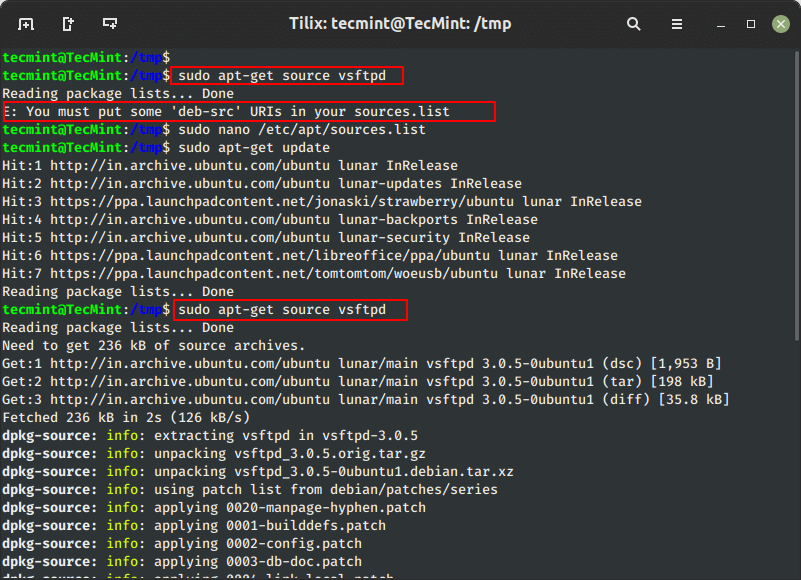This screenshot has height=580, width=801.
Task: Click 'Fetched 236 kB in 2s' line
Action: pos(126,417)
